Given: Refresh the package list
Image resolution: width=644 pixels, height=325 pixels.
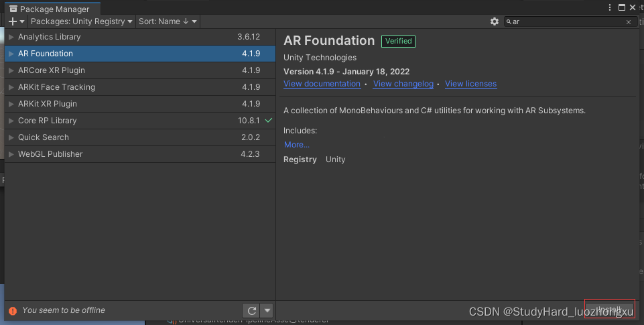Looking at the screenshot, I should [x=252, y=311].
